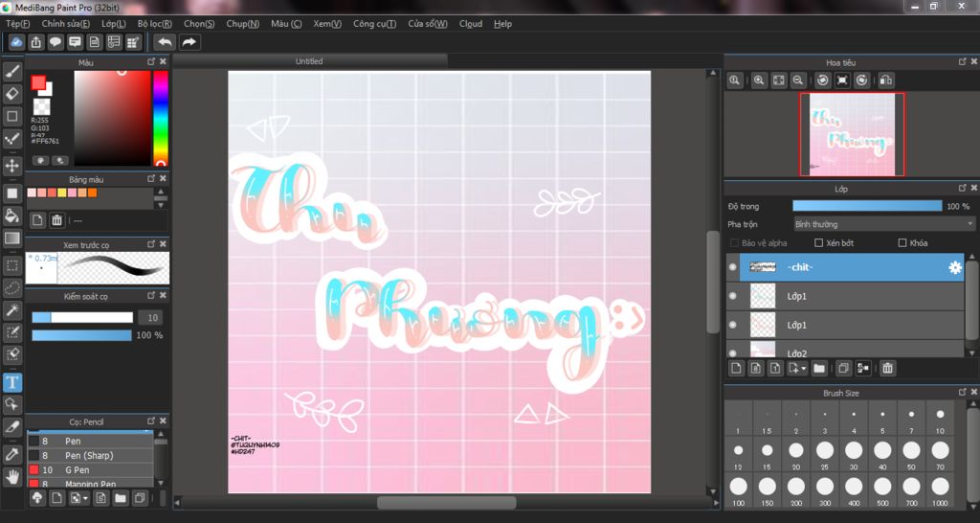This screenshot has height=523, width=980.
Task: Open Pha trộn blend mode dropdown
Action: [883, 224]
